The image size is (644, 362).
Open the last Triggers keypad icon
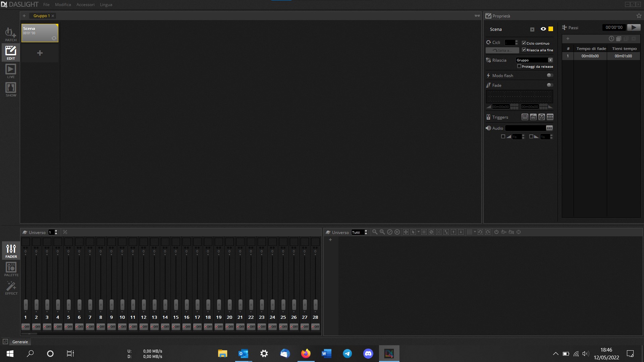click(550, 117)
